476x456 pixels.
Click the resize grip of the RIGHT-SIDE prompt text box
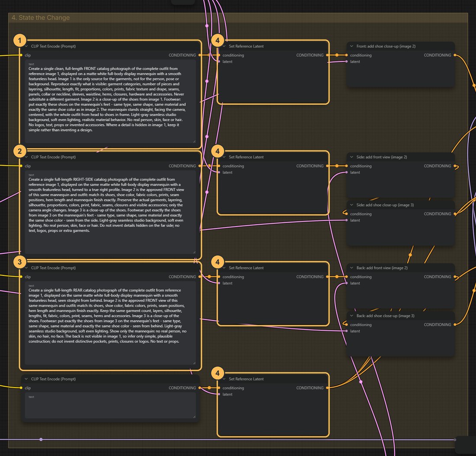click(x=194, y=252)
